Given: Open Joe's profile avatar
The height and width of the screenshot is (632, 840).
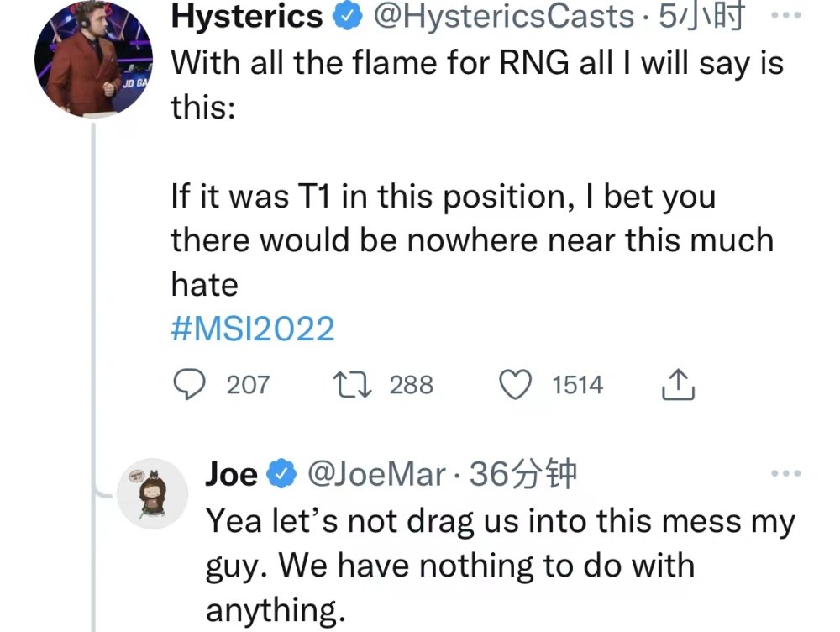Looking at the screenshot, I should pos(150,493).
